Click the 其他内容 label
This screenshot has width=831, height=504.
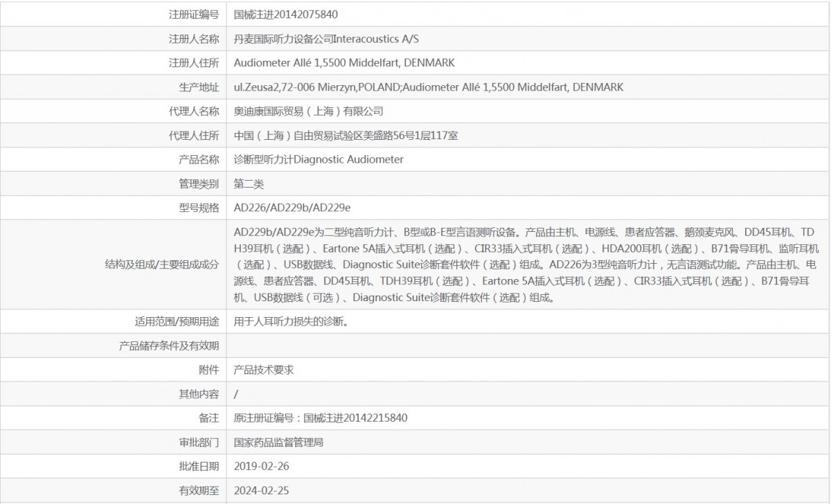coord(199,394)
